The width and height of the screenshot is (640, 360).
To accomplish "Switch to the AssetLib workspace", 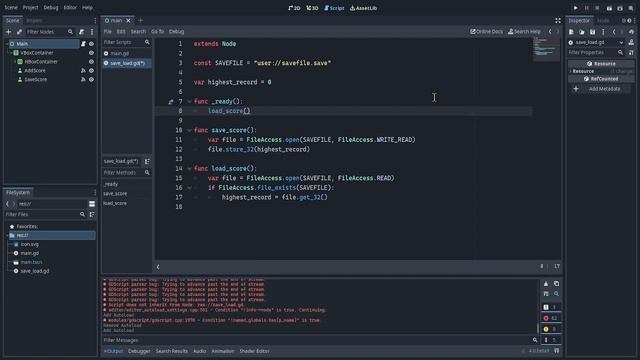I will coord(363,8).
